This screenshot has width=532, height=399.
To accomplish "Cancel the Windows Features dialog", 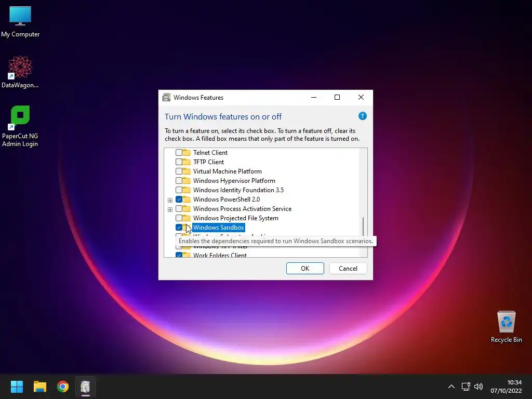I will tap(348, 269).
